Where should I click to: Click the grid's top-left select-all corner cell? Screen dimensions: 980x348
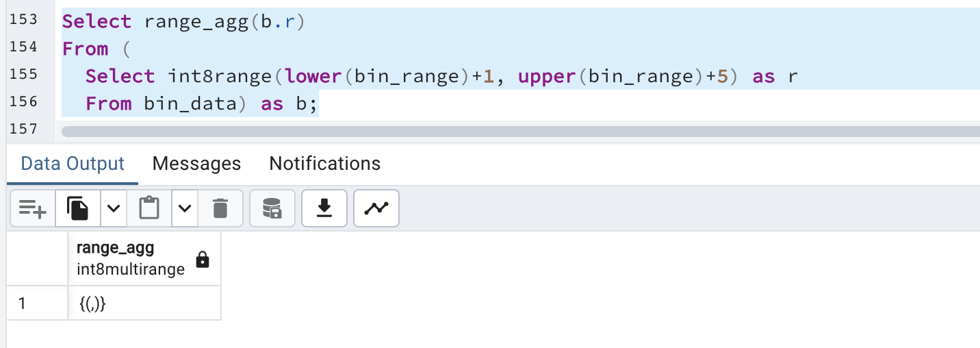(x=37, y=258)
